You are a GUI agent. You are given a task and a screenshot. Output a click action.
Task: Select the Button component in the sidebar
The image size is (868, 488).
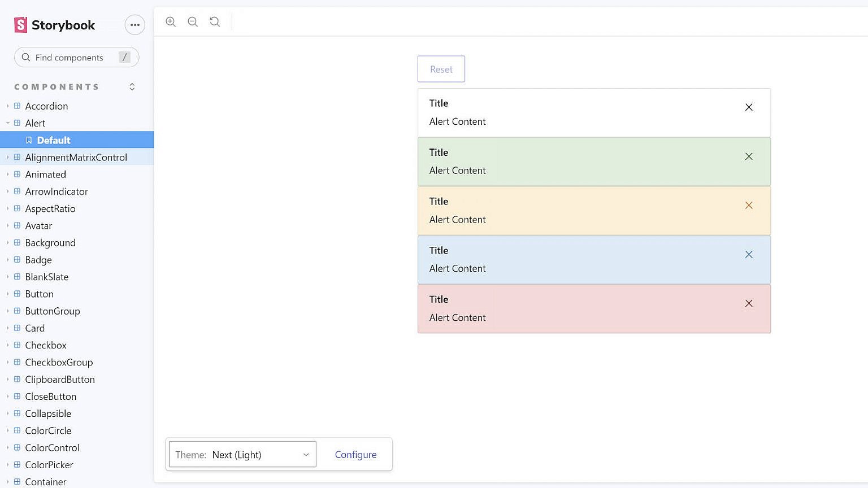pyautogui.click(x=39, y=294)
